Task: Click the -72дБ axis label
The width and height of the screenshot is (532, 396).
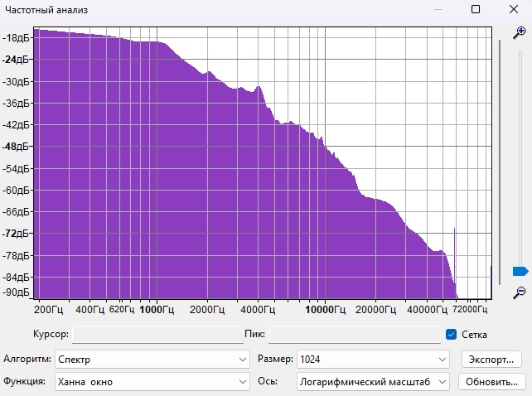Action: [x=16, y=234]
